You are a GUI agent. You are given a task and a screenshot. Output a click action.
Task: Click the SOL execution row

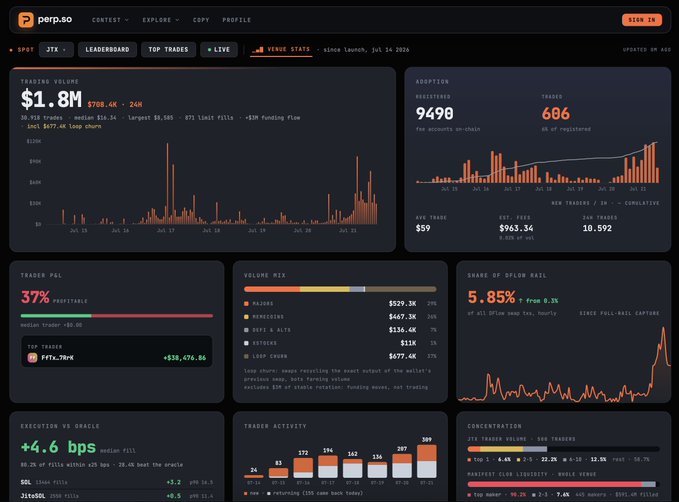[116, 482]
